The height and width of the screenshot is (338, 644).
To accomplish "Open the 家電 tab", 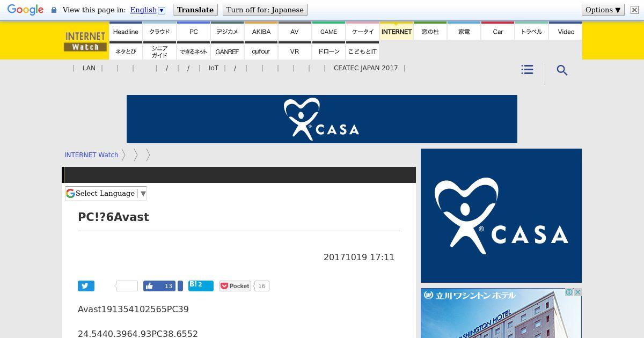I will pos(464,31).
